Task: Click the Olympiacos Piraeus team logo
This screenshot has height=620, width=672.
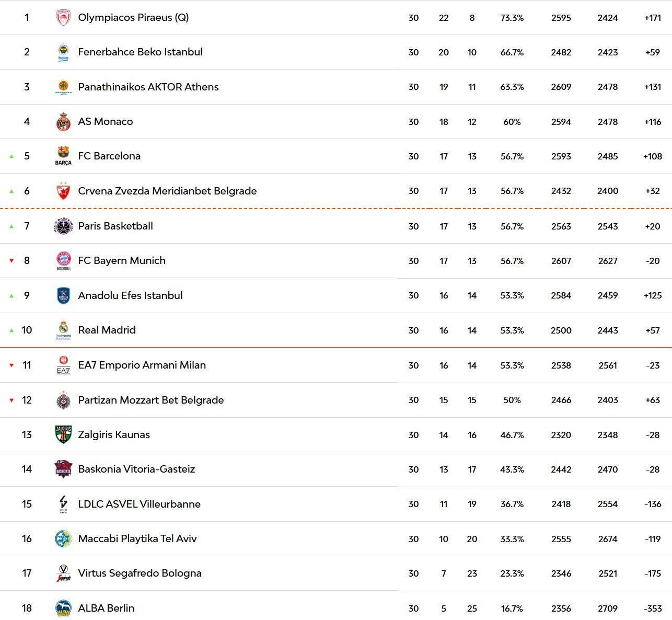Action: click(63, 18)
